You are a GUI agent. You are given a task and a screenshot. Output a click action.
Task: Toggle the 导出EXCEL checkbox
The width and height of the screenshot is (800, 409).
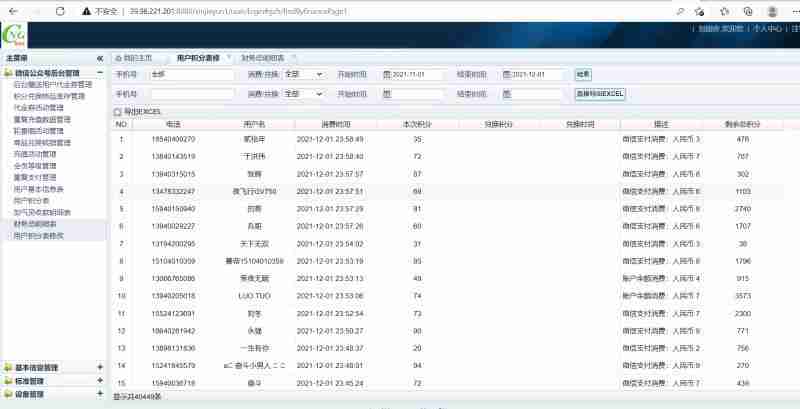[x=117, y=111]
